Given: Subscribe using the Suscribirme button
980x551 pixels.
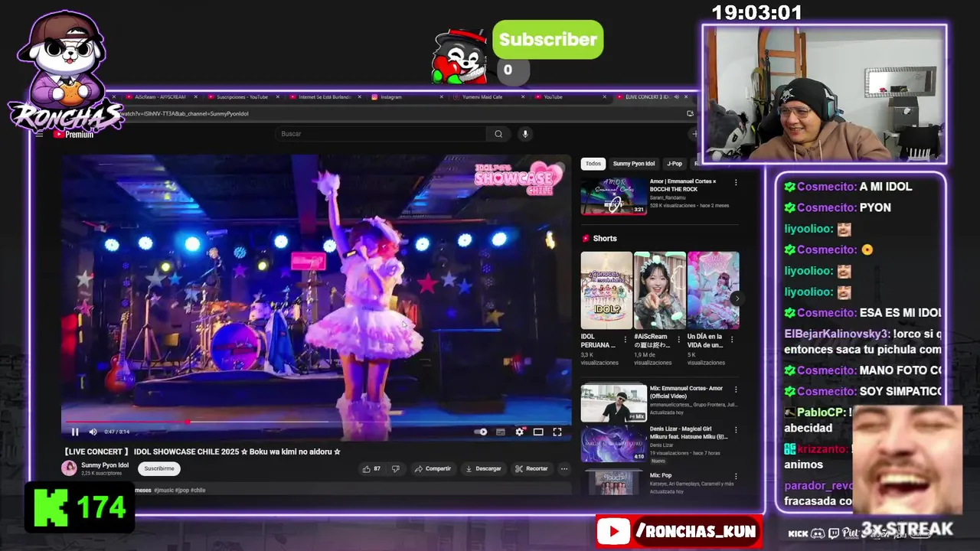Looking at the screenshot, I should pyautogui.click(x=159, y=468).
